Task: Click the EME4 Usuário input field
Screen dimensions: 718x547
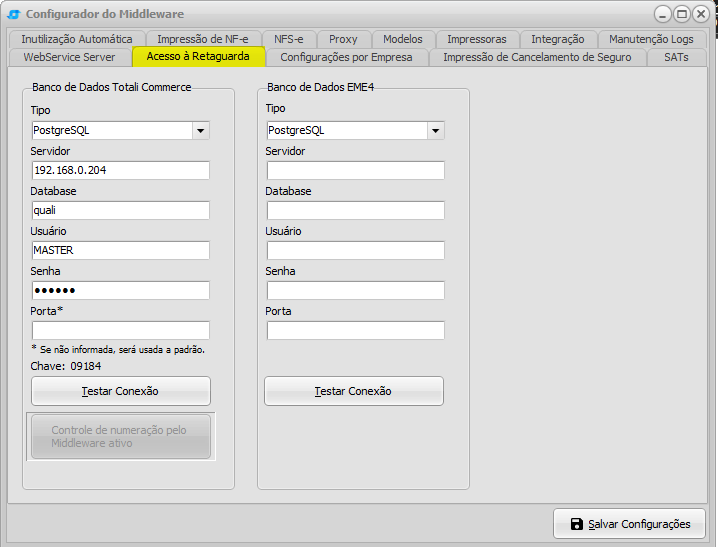Action: (356, 250)
